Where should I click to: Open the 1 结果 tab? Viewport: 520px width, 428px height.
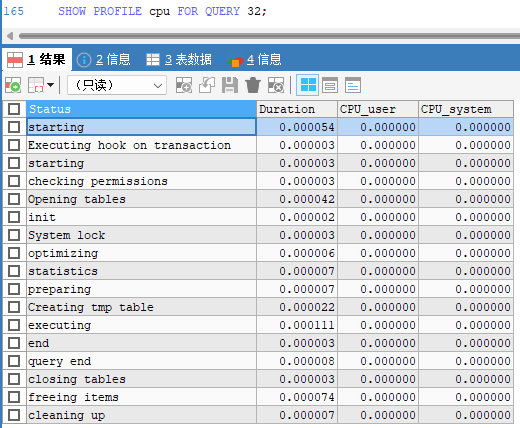pos(37,60)
